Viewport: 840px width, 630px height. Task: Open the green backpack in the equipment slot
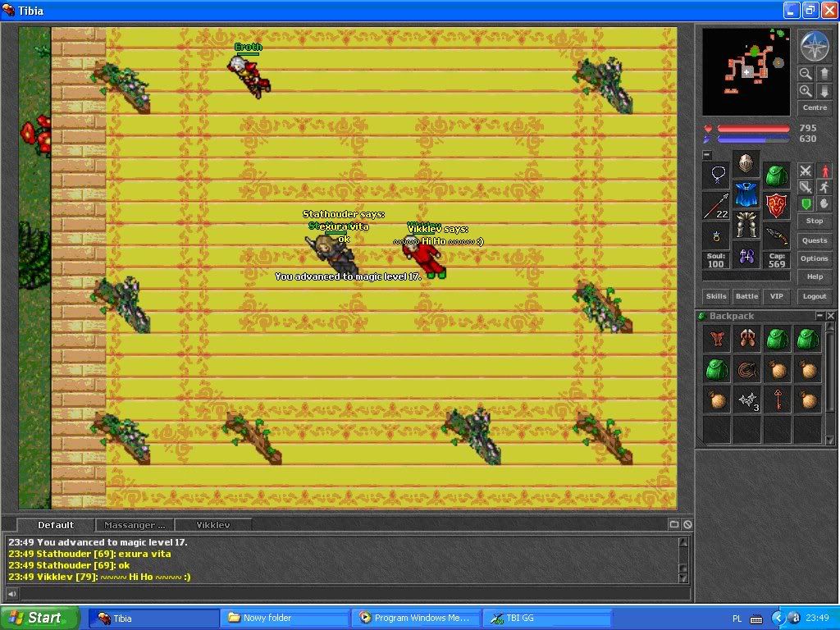[x=776, y=175]
